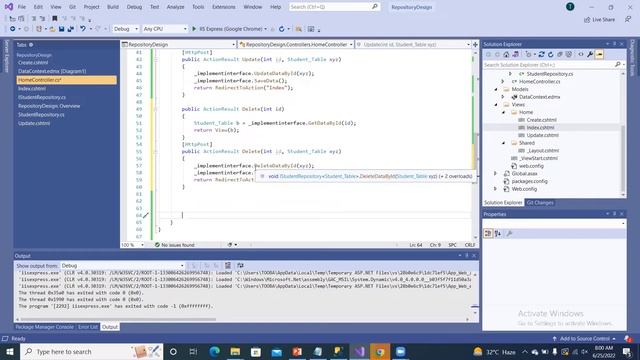Click the Solution Explorer vertical scrollbar thumb

pyautogui.click(x=623, y=159)
